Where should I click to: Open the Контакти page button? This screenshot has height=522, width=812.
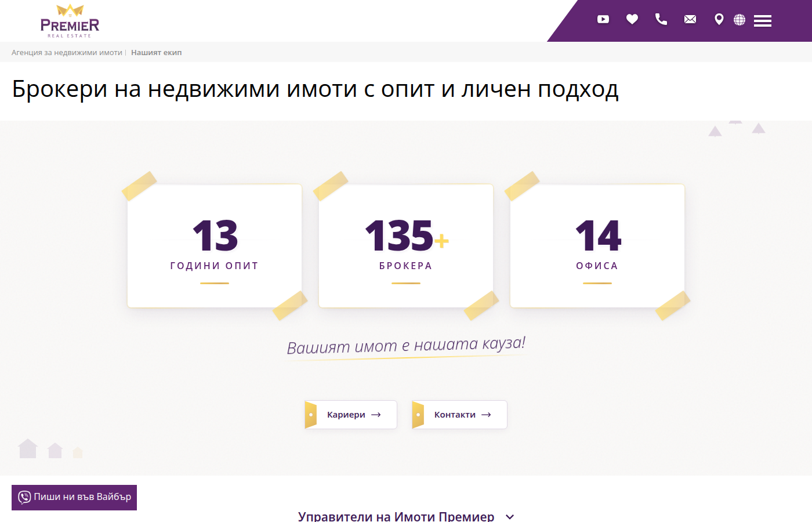[x=459, y=415]
